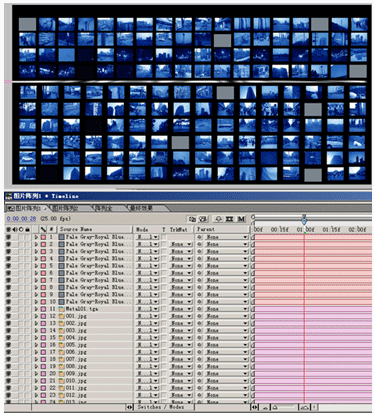Check the preserve transparency T box on the 005.jpg layer
This screenshot has height=413, width=374.
(x=164, y=345)
